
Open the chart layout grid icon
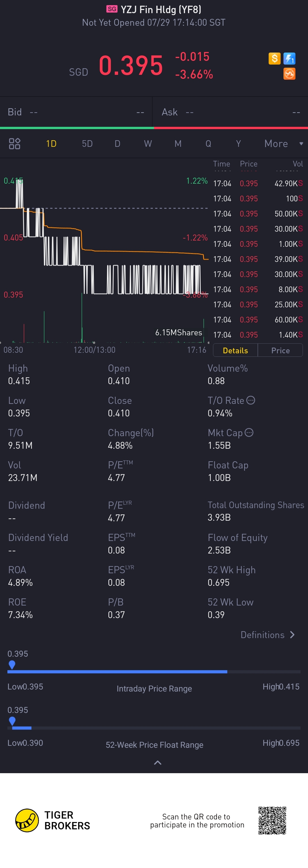pyautogui.click(x=15, y=144)
